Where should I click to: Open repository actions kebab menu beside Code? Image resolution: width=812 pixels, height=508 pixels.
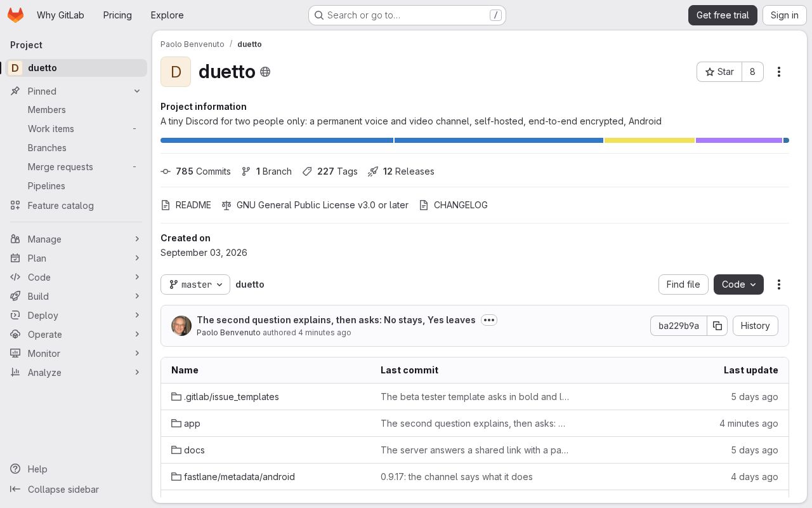[x=779, y=284]
